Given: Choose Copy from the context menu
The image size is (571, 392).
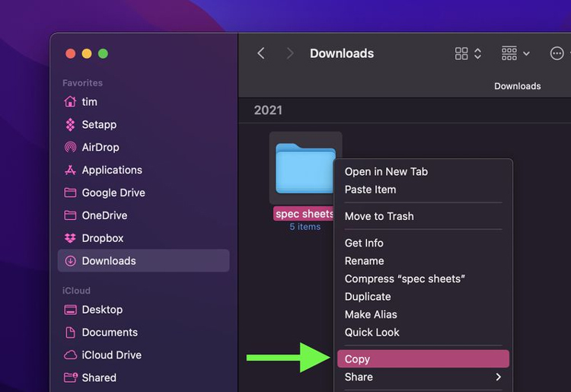Looking at the screenshot, I should (x=423, y=359).
